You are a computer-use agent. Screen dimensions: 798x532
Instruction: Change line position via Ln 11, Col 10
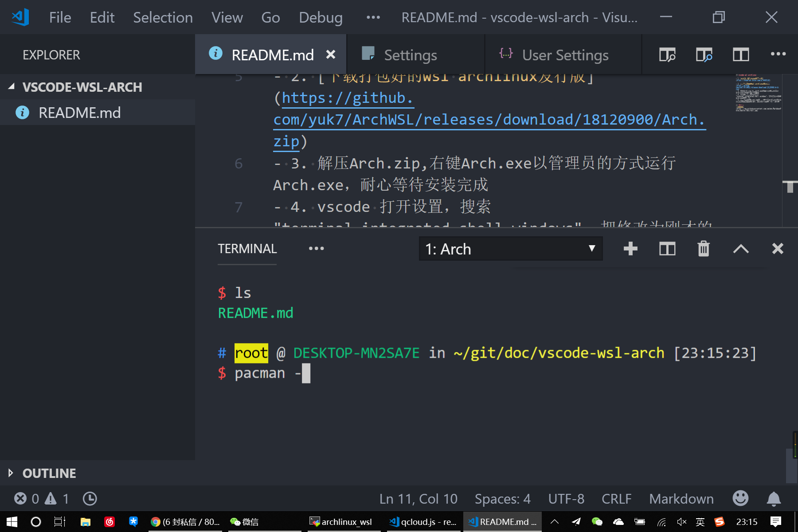click(x=418, y=499)
